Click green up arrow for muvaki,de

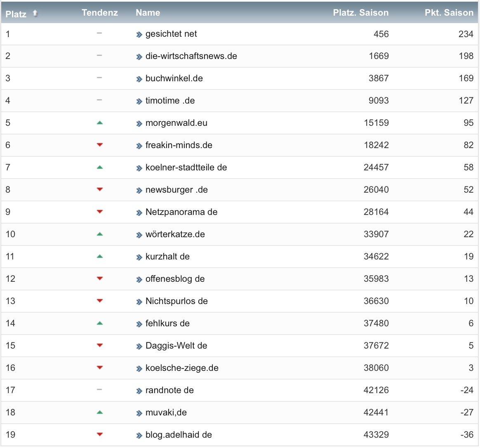point(99,413)
